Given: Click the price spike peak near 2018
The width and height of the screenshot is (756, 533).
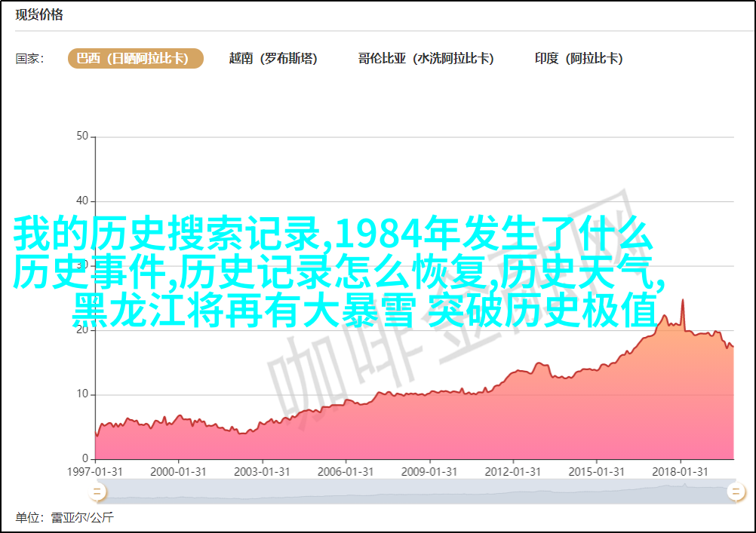Looking at the screenshot, I should click(683, 301).
